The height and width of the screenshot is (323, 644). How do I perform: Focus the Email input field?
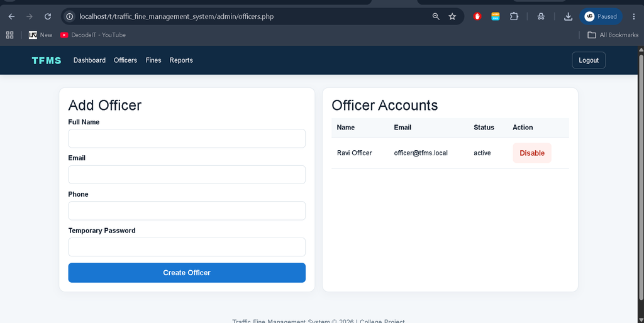click(x=187, y=175)
